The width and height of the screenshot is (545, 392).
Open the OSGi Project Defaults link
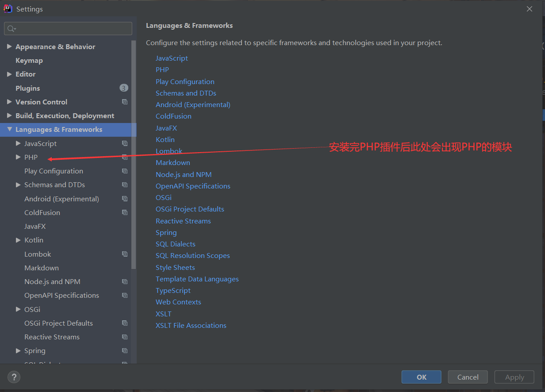(190, 209)
